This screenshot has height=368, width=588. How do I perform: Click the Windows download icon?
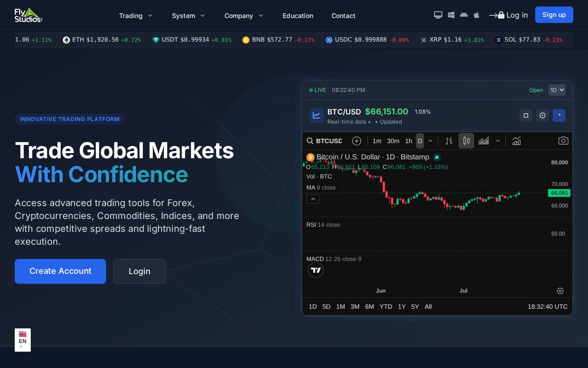[451, 15]
